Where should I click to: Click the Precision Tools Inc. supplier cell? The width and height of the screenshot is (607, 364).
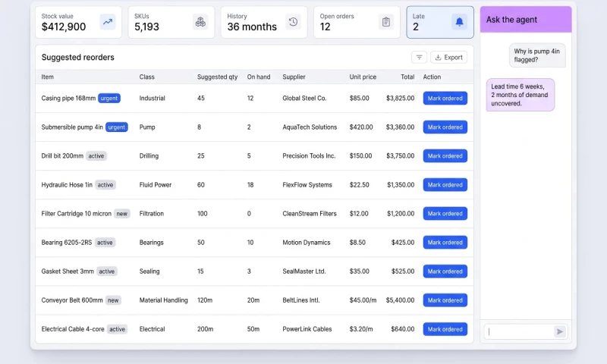(309, 156)
